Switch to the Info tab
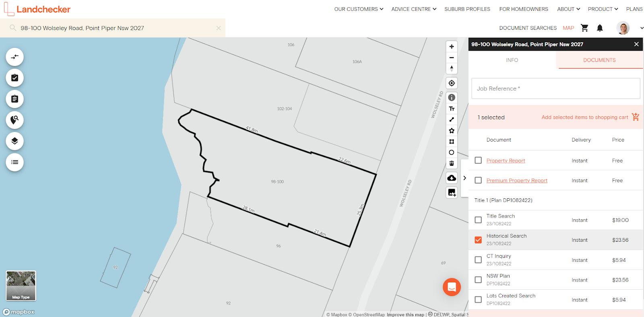Image resolution: width=644 pixels, height=317 pixels. (512, 60)
